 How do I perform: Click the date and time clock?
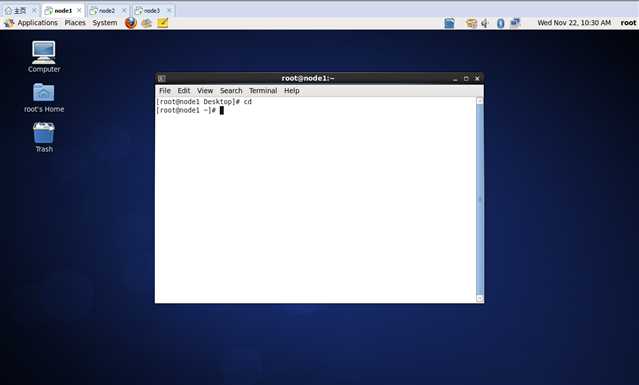(x=574, y=23)
